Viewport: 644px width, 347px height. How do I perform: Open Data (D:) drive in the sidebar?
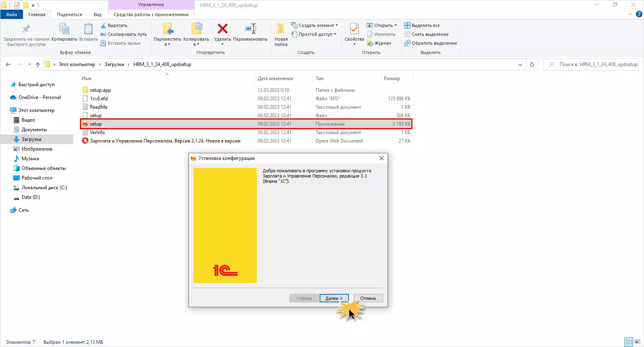coord(31,197)
